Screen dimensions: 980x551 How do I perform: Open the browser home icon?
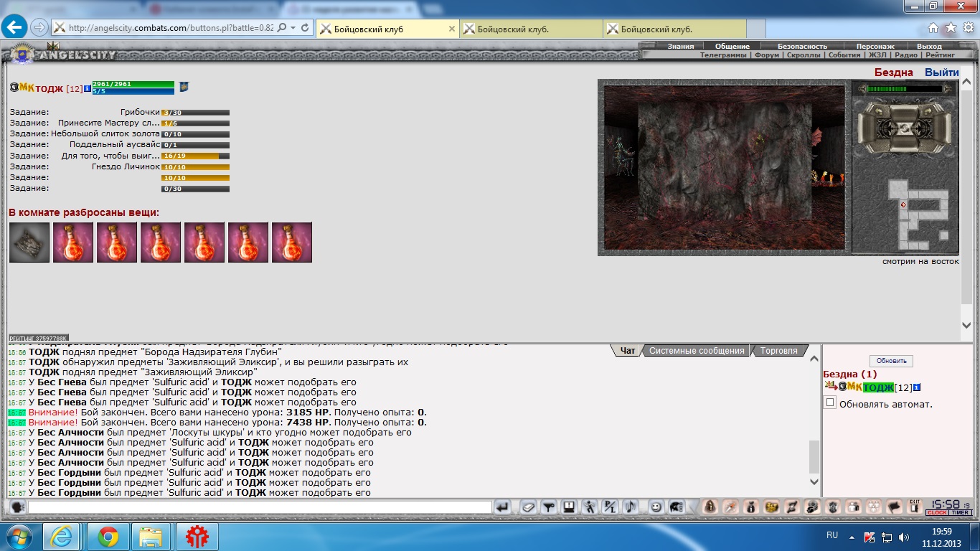pyautogui.click(x=933, y=28)
